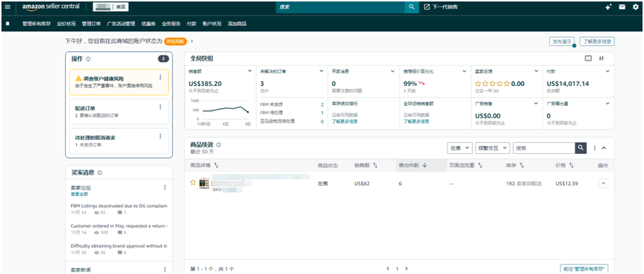Sort by 销售额 column arrows
Viewport: 644px width, 274px height.
[376, 165]
